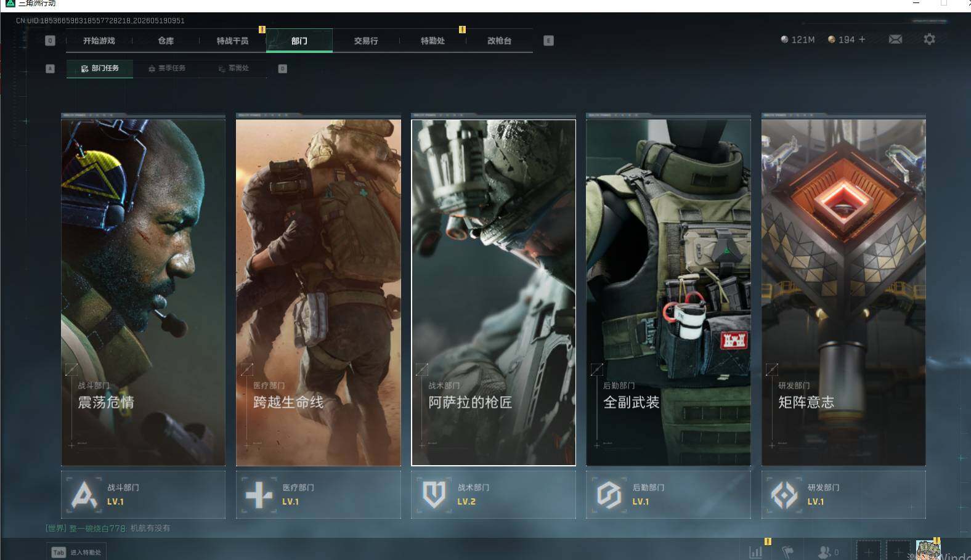Add currency with the plus next to 194
Image resolution: width=971 pixels, height=560 pixels.
862,39
